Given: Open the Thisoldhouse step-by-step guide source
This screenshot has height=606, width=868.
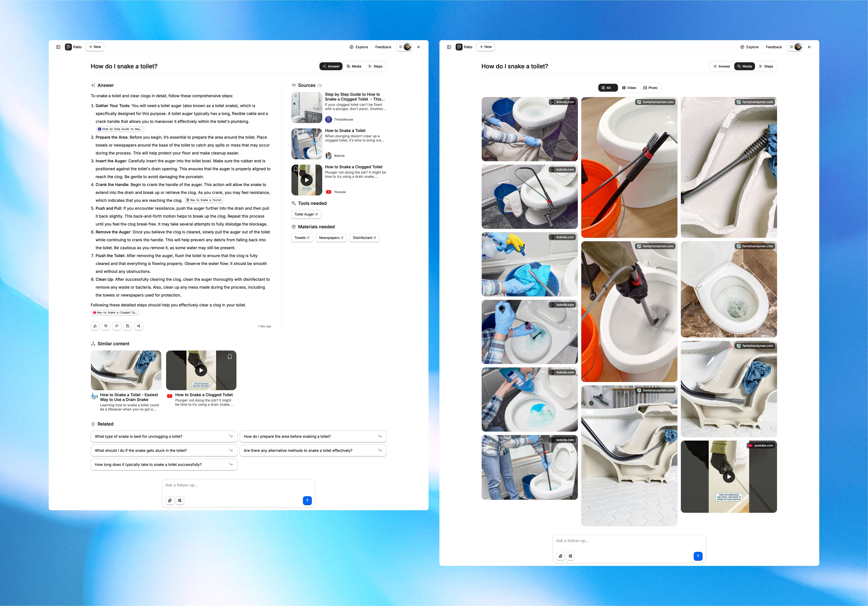Looking at the screenshot, I should [x=354, y=97].
